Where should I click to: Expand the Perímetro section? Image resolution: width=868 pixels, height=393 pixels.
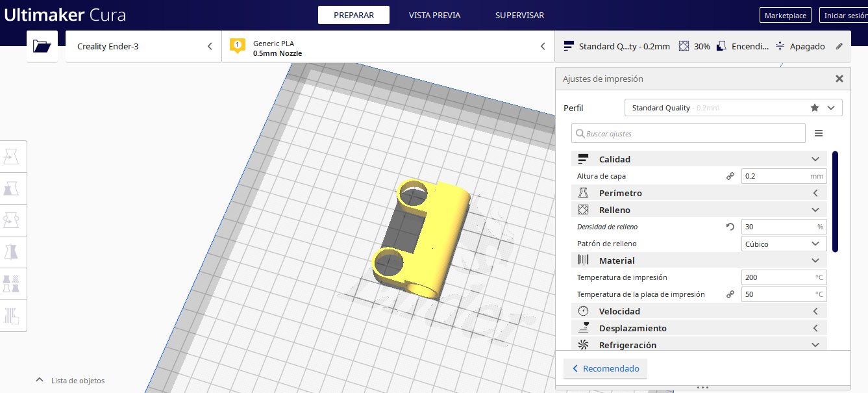pyautogui.click(x=815, y=193)
